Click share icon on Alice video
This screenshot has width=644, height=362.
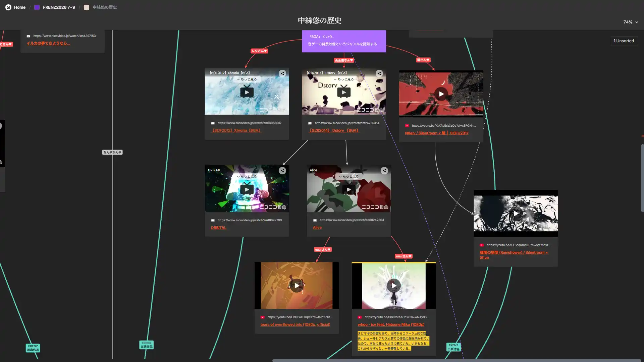[x=384, y=171]
